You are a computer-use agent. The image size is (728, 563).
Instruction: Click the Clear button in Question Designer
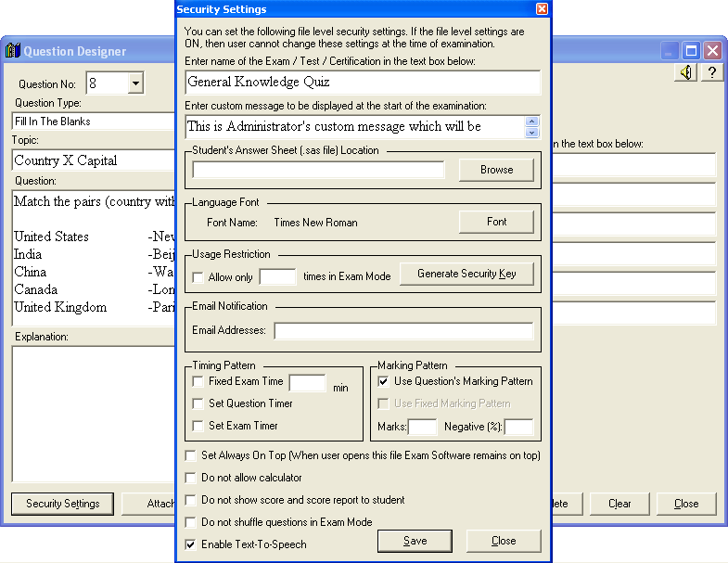[x=619, y=504]
